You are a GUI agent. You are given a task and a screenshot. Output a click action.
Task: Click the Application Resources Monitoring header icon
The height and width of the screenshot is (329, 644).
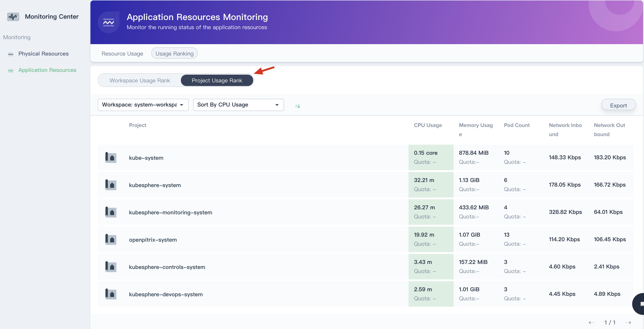coord(108,22)
